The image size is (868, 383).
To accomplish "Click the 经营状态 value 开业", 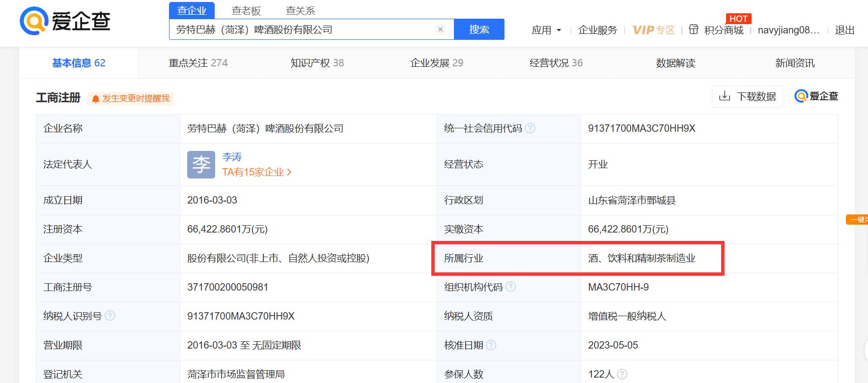I will (598, 164).
